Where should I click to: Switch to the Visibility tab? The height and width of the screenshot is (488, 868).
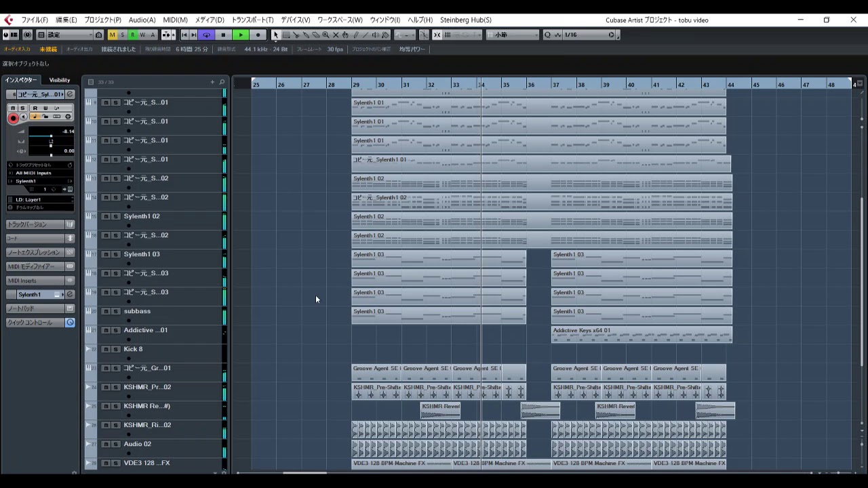[60, 80]
